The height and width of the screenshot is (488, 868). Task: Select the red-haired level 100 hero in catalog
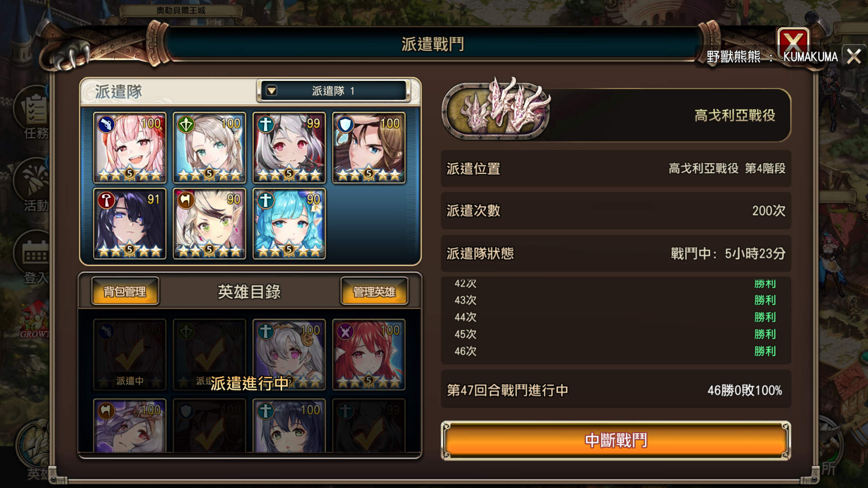(369, 355)
